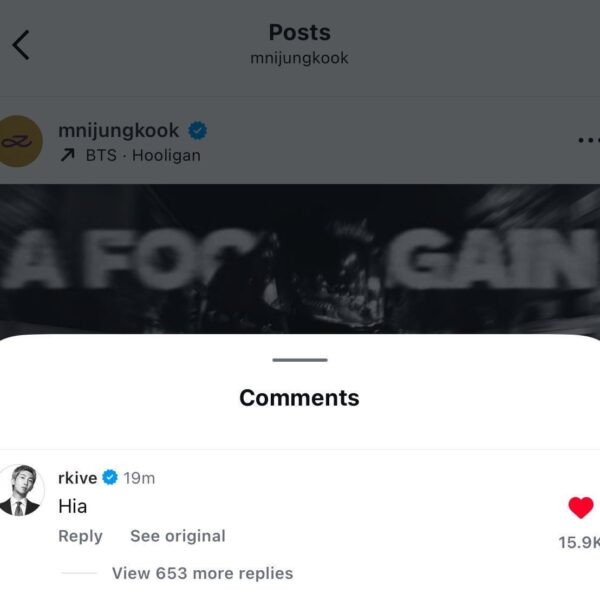Select the Comments heading

(299, 398)
